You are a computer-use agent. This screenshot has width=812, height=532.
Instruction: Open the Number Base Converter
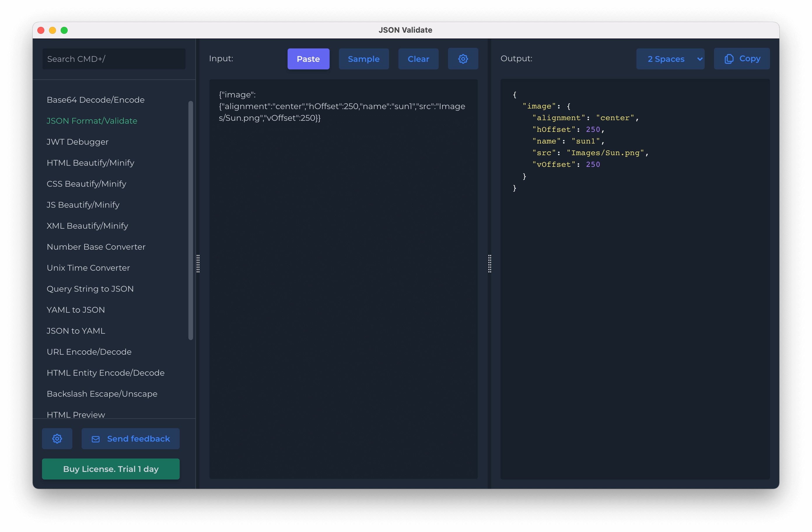(x=96, y=247)
